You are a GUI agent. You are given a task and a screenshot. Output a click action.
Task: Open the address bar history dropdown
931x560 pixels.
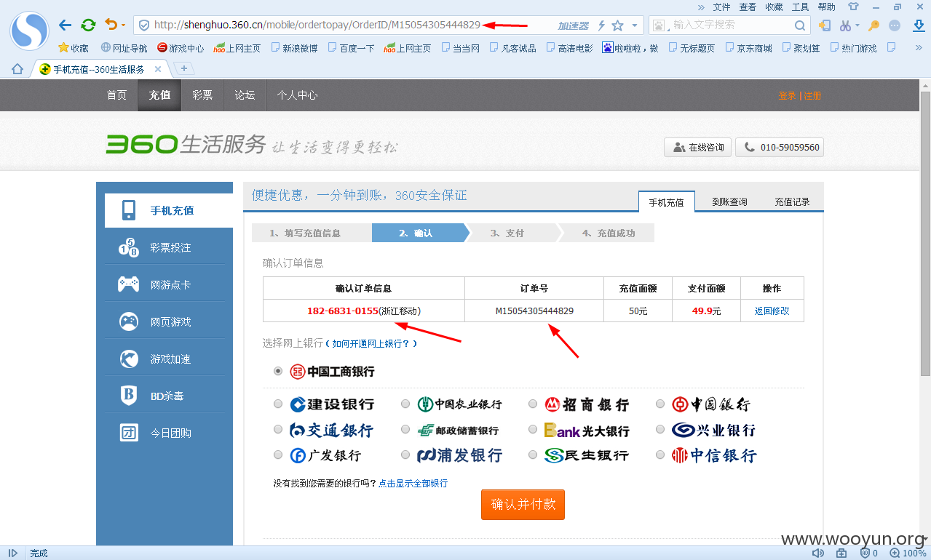[634, 25]
